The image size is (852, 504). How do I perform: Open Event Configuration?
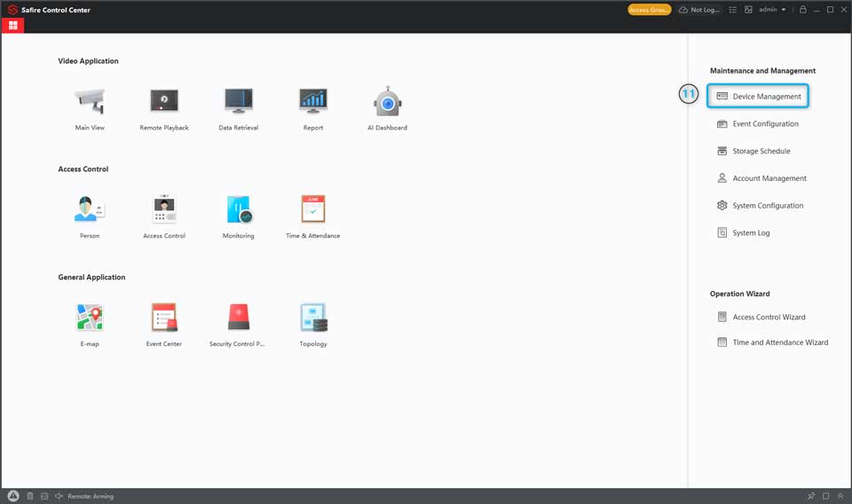click(x=764, y=124)
